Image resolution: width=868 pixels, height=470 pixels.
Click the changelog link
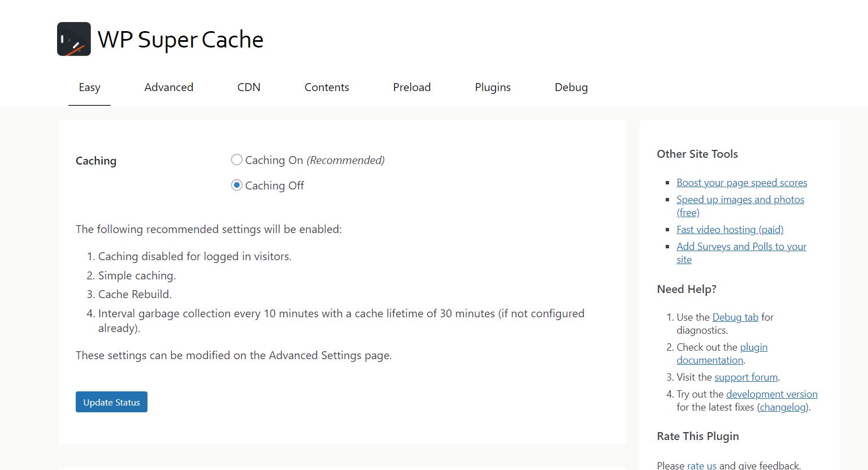pos(783,407)
